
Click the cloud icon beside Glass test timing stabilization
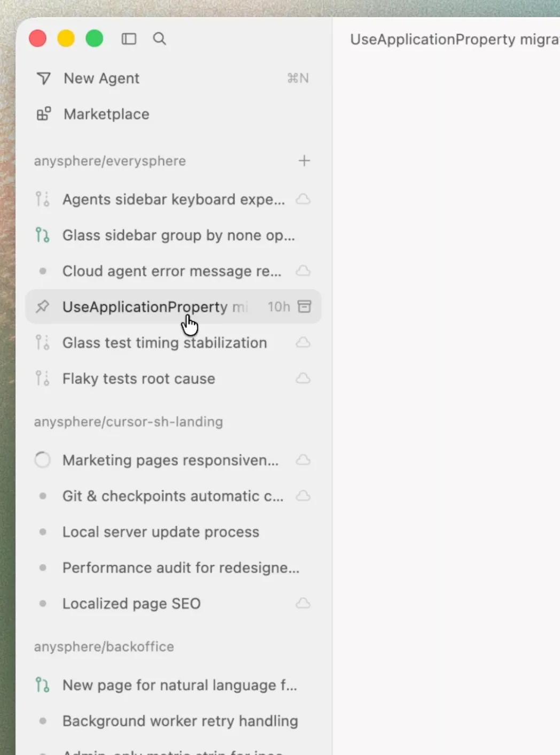(x=303, y=342)
